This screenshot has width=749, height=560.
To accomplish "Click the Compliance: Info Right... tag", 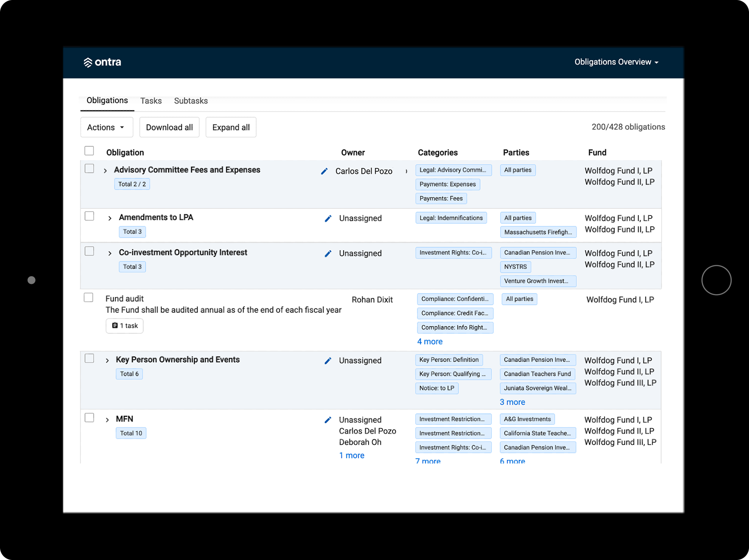I will click(455, 328).
